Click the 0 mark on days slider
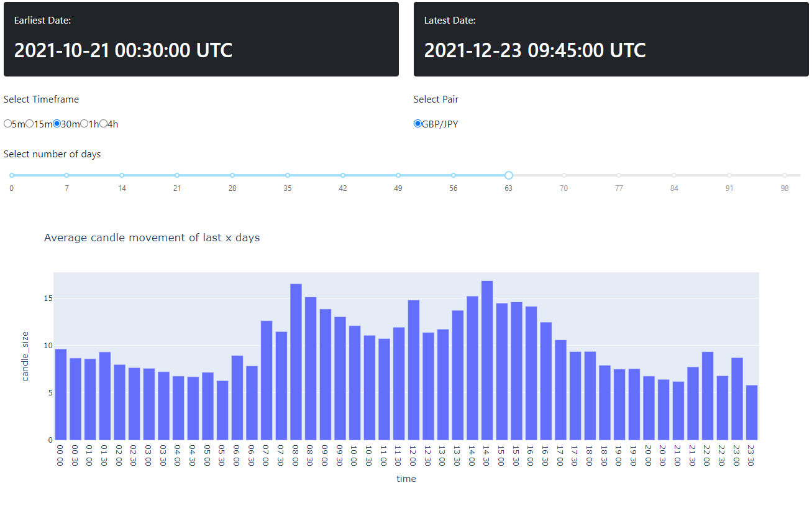812x508 pixels. 12,175
